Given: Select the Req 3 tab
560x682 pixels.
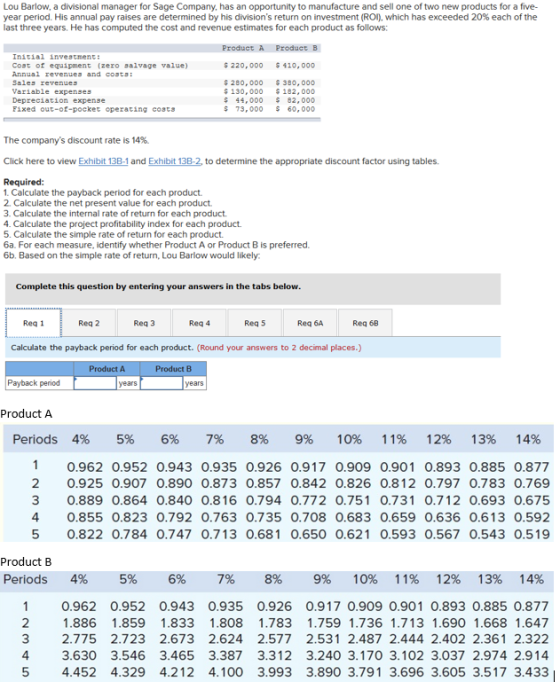Looking at the screenshot, I should tap(144, 323).
